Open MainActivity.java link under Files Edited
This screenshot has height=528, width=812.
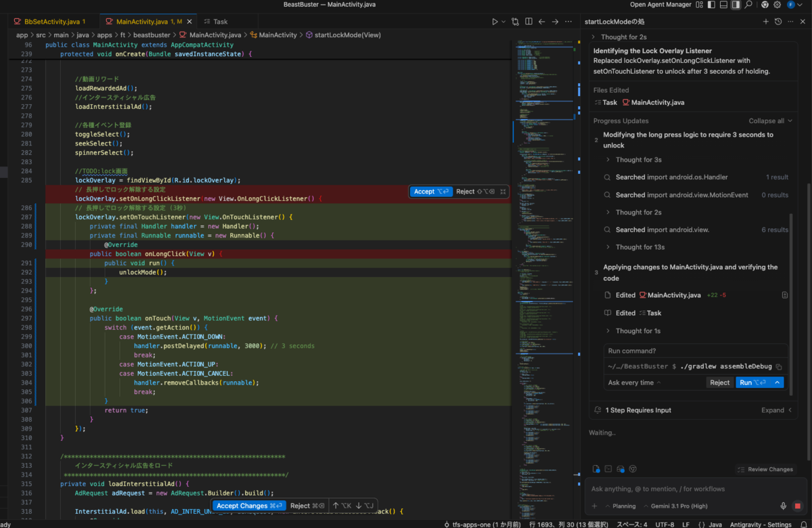coord(653,102)
